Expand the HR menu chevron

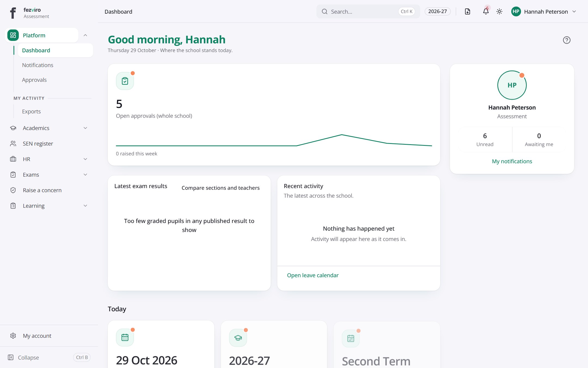pyautogui.click(x=85, y=159)
